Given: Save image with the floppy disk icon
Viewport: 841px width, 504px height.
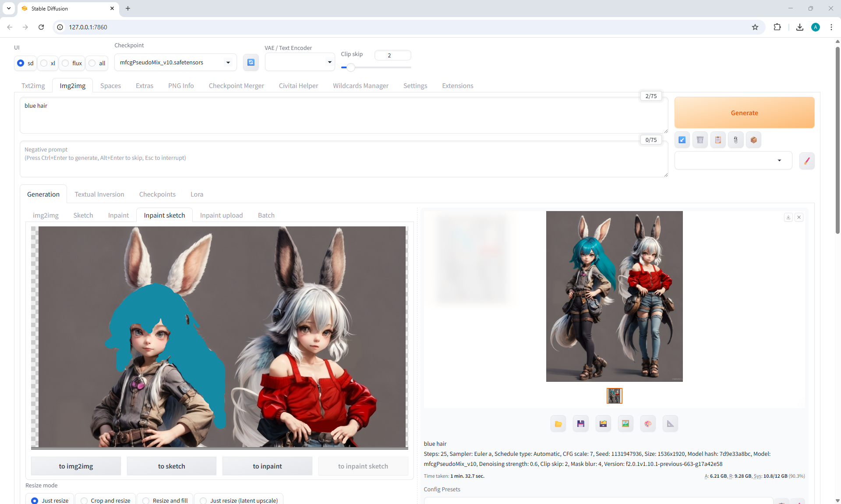Looking at the screenshot, I should click(580, 423).
